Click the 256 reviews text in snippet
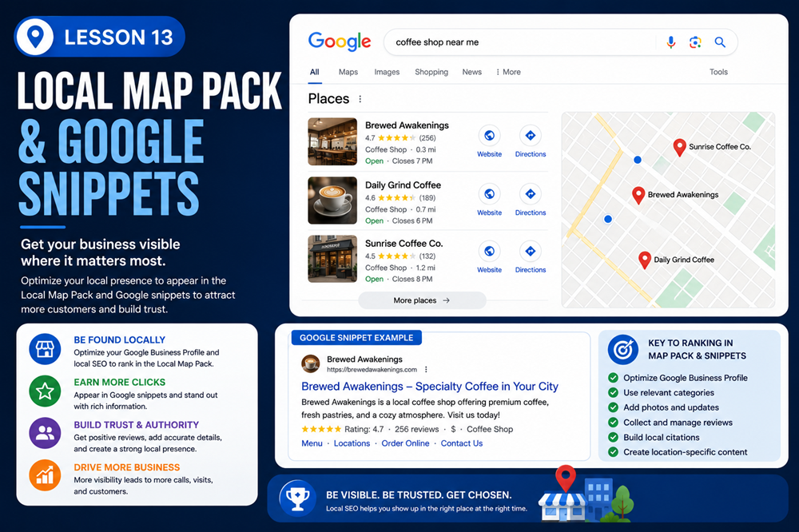This screenshot has width=799, height=532. click(416, 429)
